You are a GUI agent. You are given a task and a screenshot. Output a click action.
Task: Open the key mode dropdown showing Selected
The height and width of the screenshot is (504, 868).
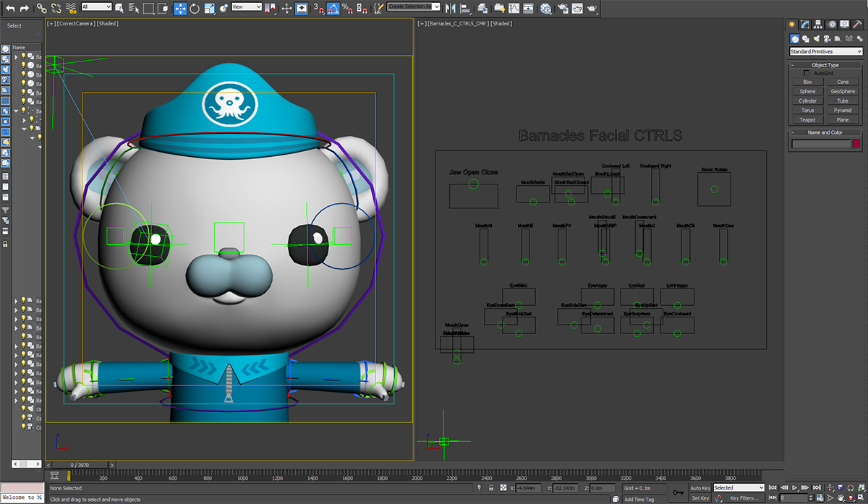coord(739,488)
